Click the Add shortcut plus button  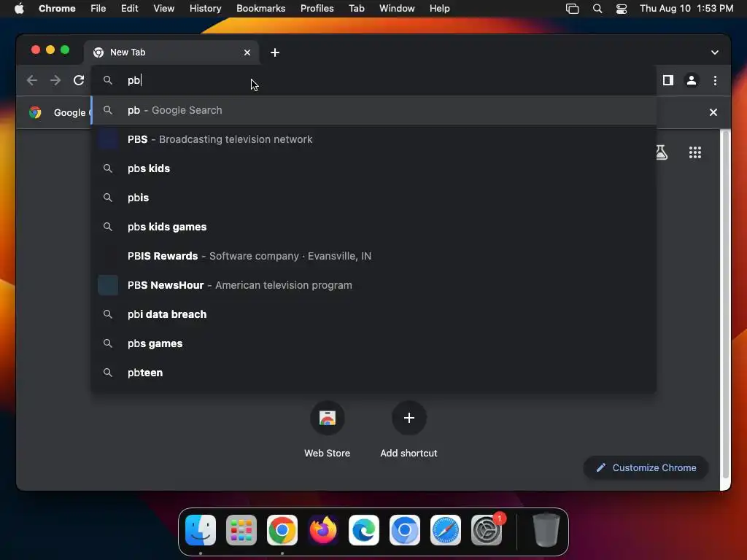pyautogui.click(x=409, y=418)
